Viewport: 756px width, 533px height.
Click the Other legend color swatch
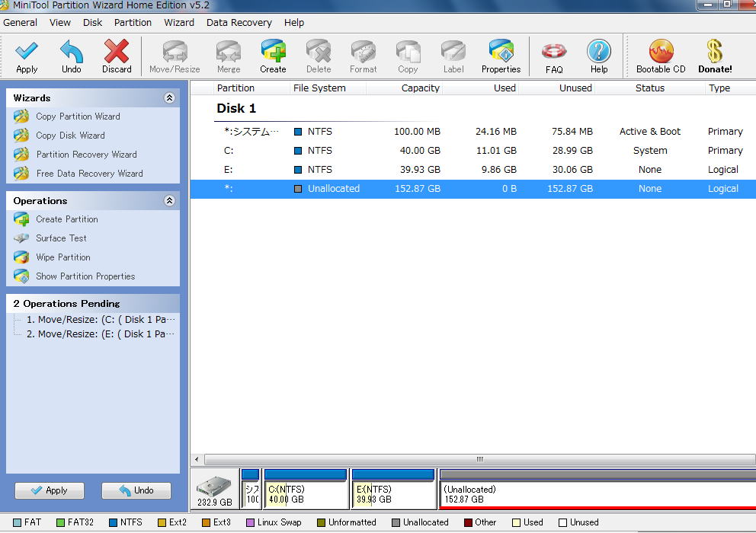point(468,523)
